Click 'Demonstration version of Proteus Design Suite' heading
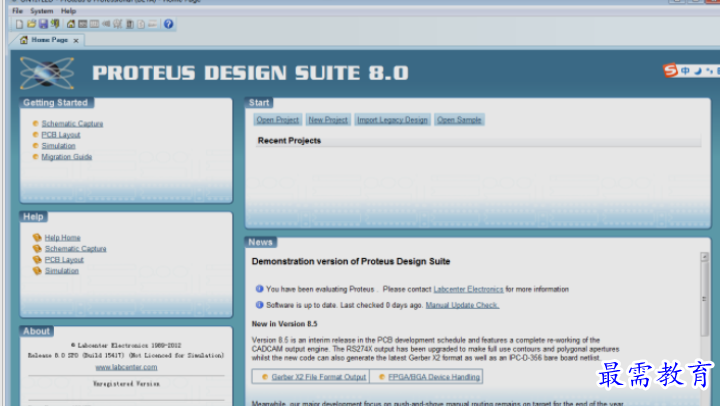This screenshot has height=406, width=720. coord(351,261)
